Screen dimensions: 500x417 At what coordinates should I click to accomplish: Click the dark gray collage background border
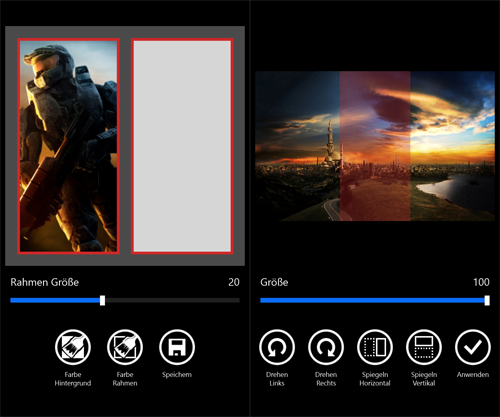tap(125, 32)
